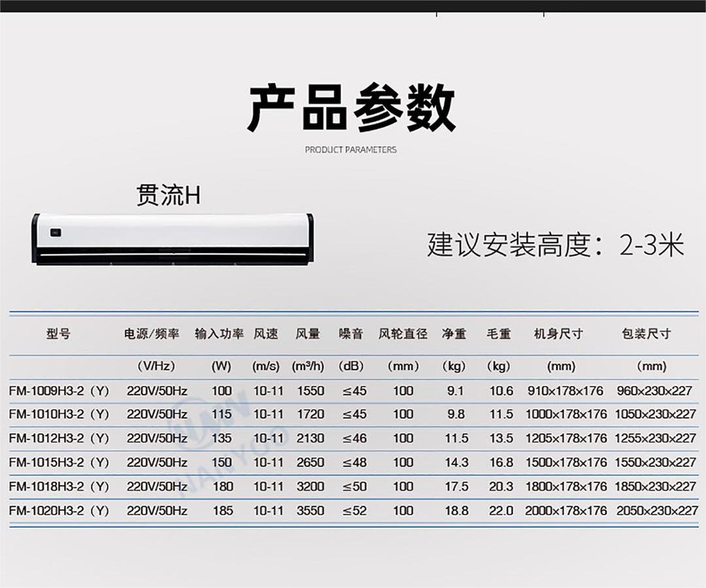This screenshot has width=706, height=588.
Task: Select the 噪音 column header
Action: pyautogui.click(x=351, y=334)
